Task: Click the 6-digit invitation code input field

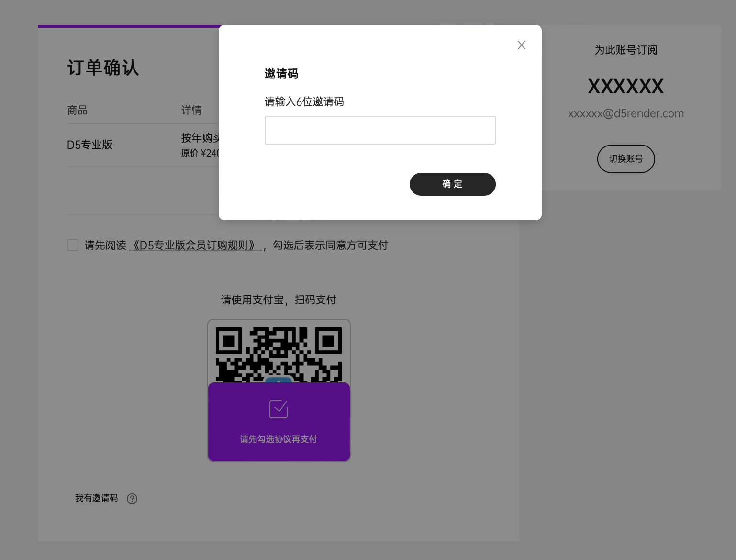Action: tap(380, 130)
